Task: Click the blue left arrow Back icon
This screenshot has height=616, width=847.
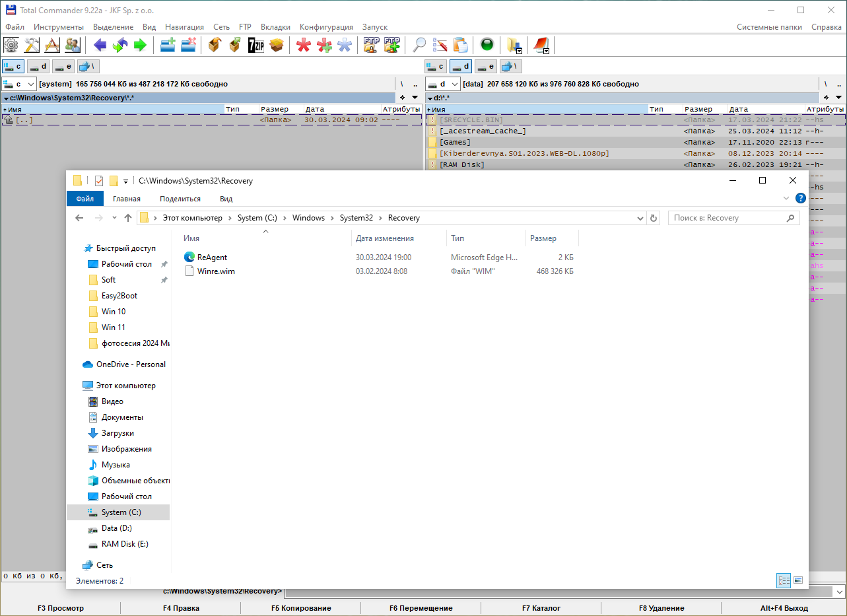Action: click(x=100, y=45)
